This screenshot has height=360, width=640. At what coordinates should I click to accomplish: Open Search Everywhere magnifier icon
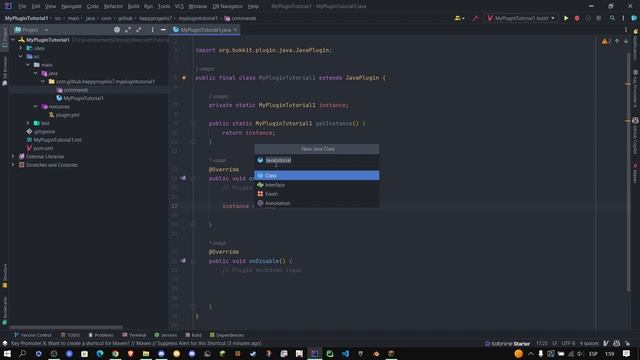pos(612,18)
